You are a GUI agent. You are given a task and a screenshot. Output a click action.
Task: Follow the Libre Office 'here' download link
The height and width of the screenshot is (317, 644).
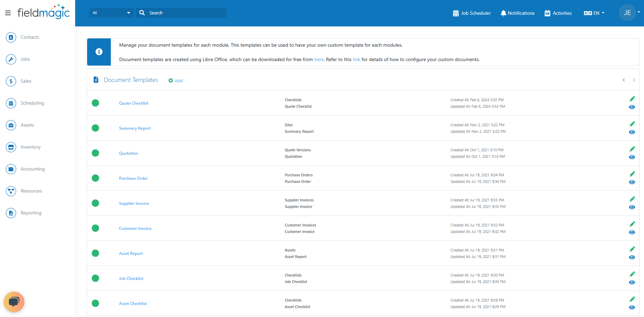tap(319, 59)
